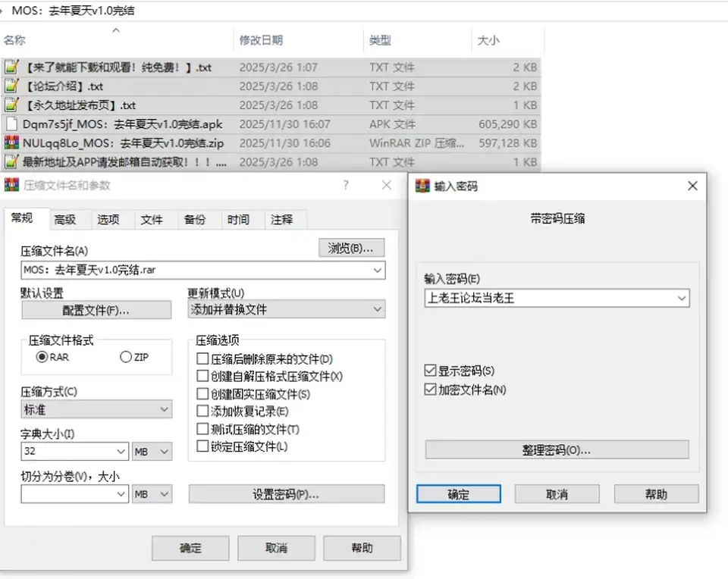728x579 pixels.
Task: Open the split volume MB unit dropdown
Action: pyautogui.click(x=152, y=493)
